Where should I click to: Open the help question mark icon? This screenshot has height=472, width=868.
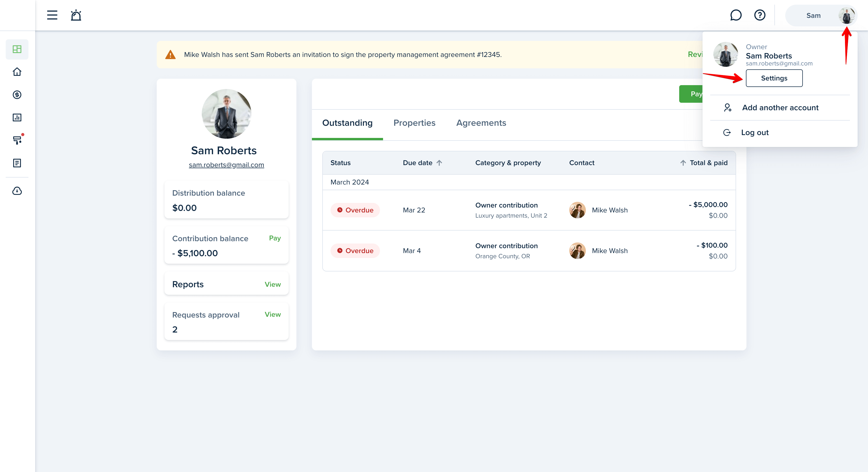pyautogui.click(x=759, y=15)
